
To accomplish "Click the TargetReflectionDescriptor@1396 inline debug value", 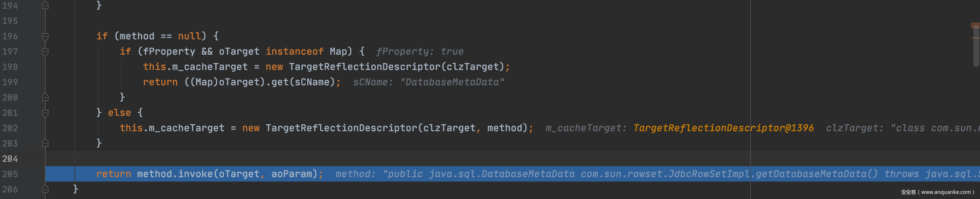I will coord(723,128).
